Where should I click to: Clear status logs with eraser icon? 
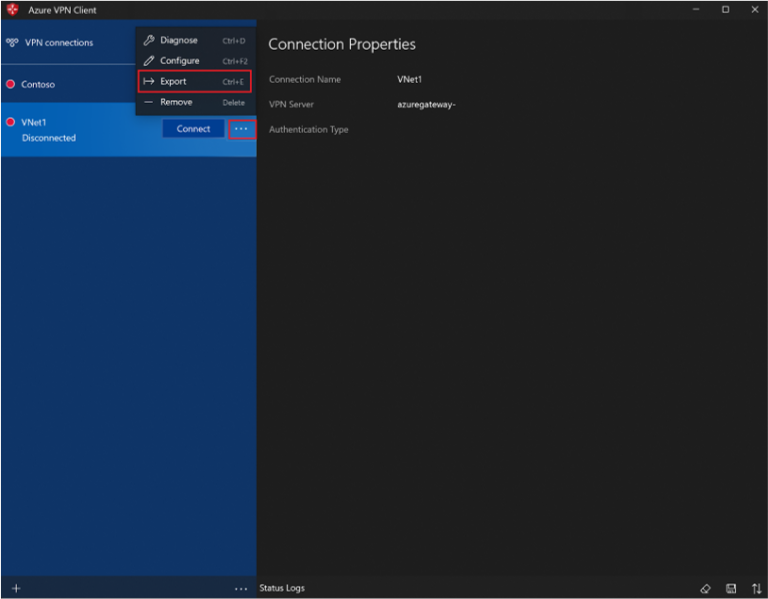pos(705,589)
